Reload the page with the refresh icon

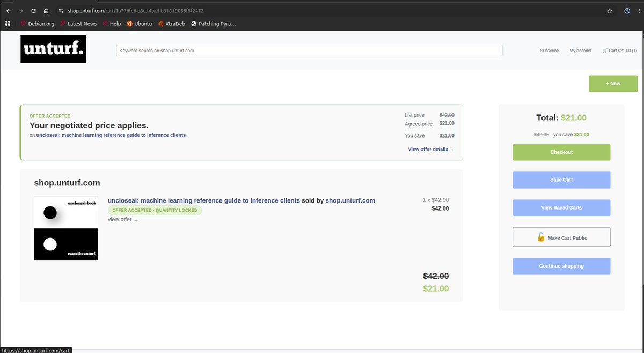[33, 11]
